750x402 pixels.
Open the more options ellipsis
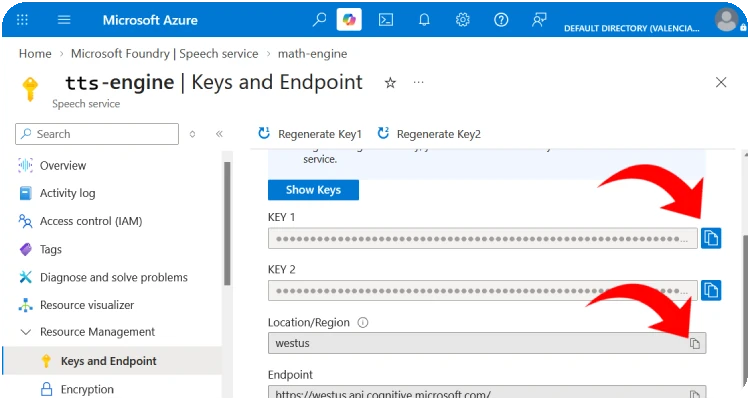click(419, 82)
